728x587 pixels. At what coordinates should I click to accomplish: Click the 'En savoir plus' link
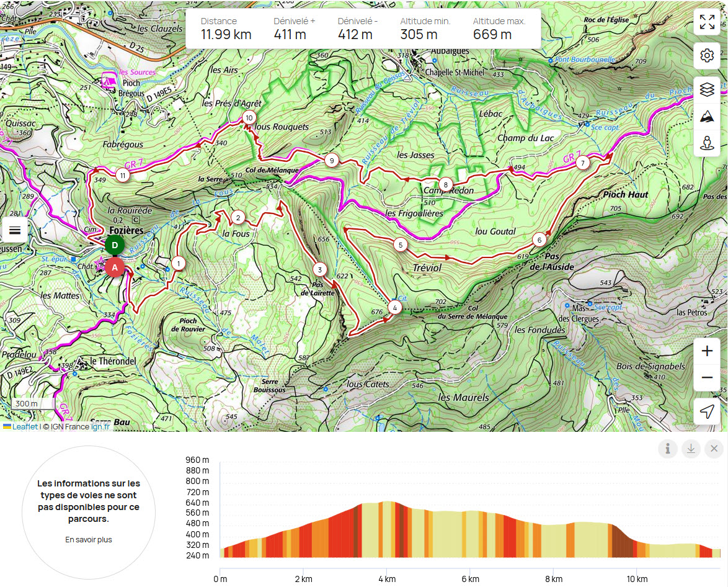(x=89, y=540)
